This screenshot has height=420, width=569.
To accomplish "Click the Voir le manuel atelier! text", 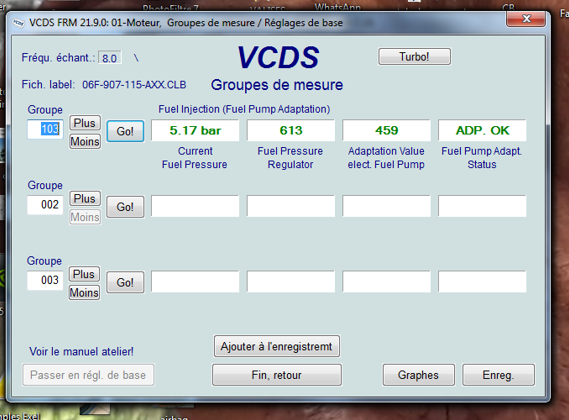I will coord(81,351).
